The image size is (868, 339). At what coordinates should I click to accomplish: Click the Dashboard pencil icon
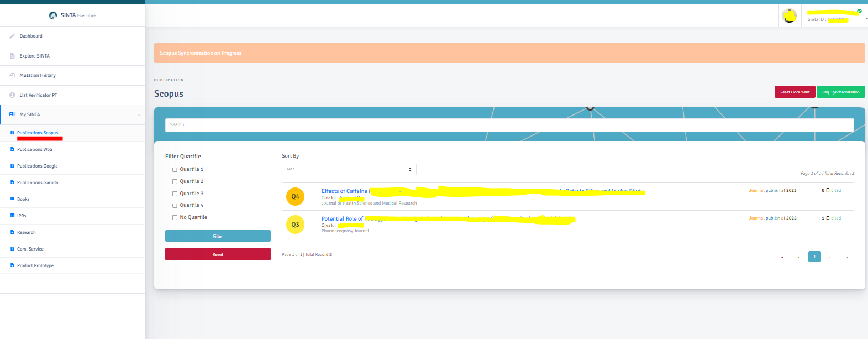tap(12, 36)
